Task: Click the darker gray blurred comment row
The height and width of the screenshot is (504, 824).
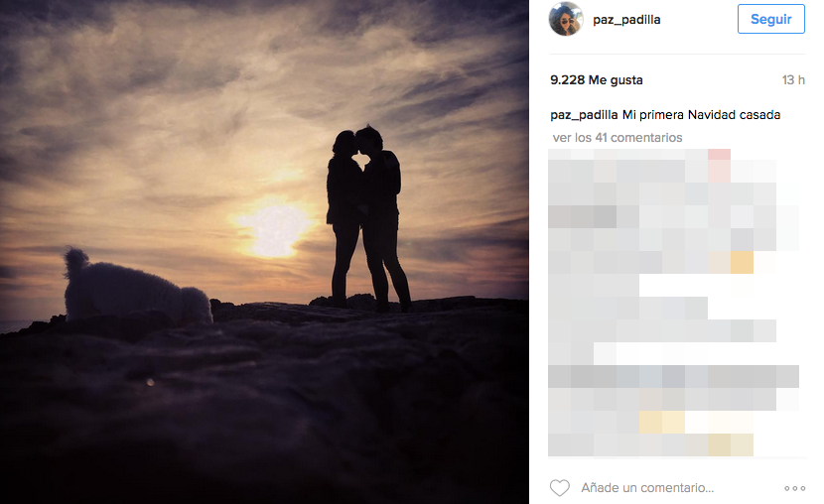Action: [673, 376]
